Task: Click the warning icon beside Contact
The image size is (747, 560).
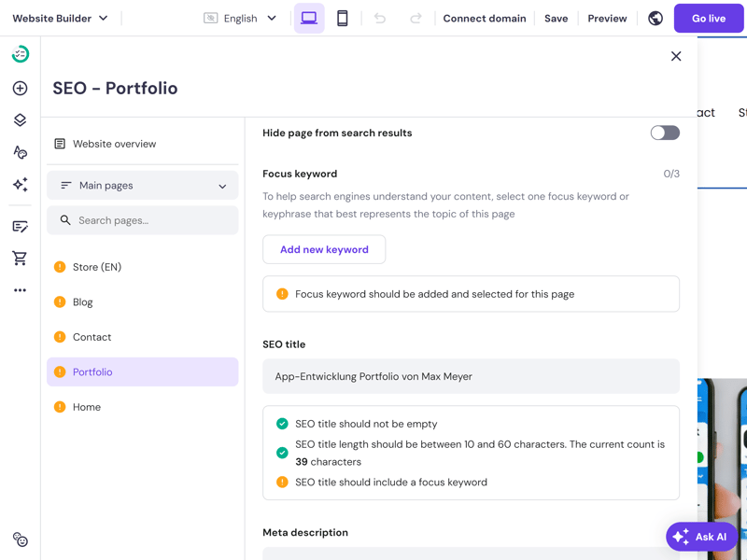Action: click(60, 337)
